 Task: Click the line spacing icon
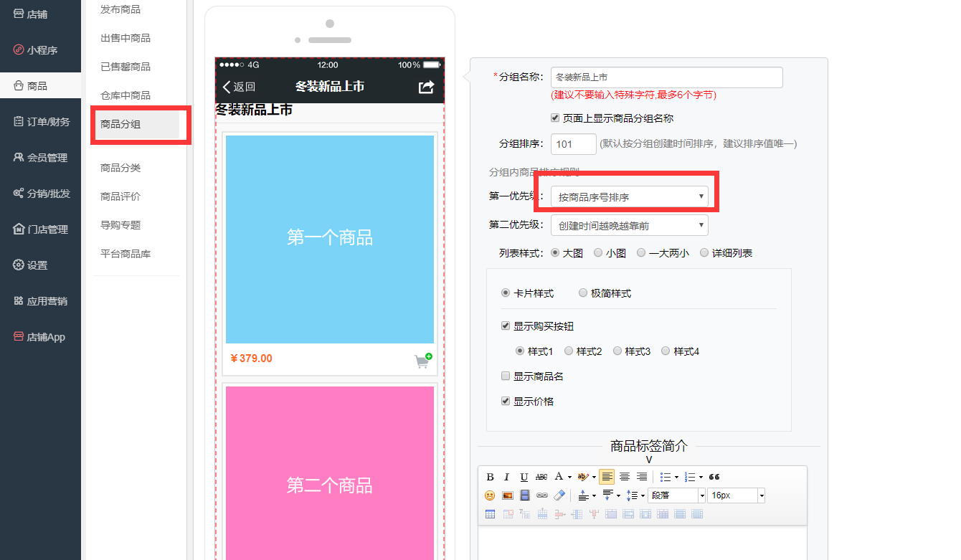pos(633,495)
